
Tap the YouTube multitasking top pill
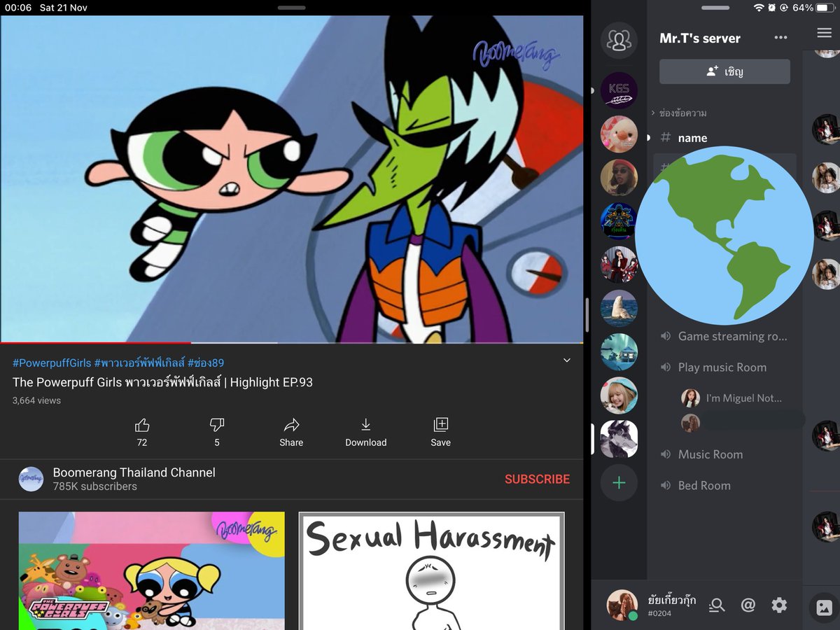291,8
